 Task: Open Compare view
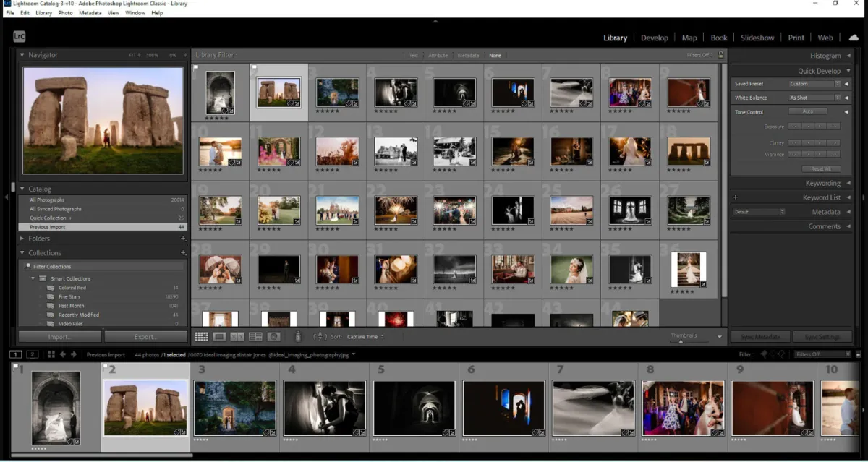236,336
